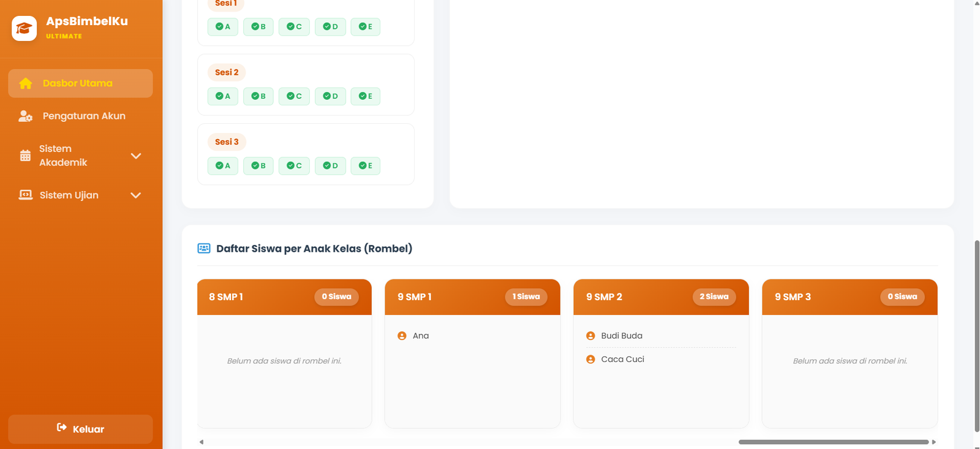Toggle the D check badge in Sesi 1
This screenshot has height=449, width=980.
point(330,26)
